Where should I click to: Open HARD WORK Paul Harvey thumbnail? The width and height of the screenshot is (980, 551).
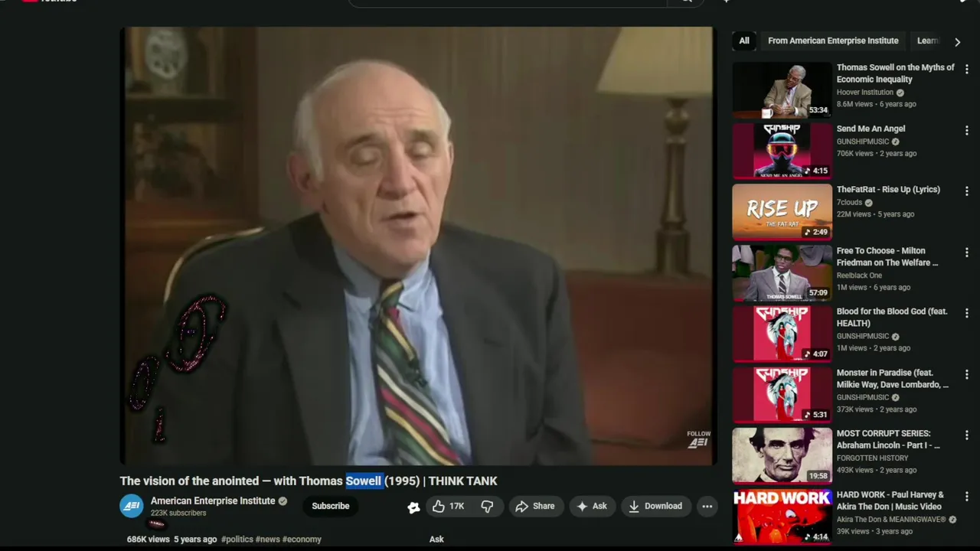[x=782, y=517]
